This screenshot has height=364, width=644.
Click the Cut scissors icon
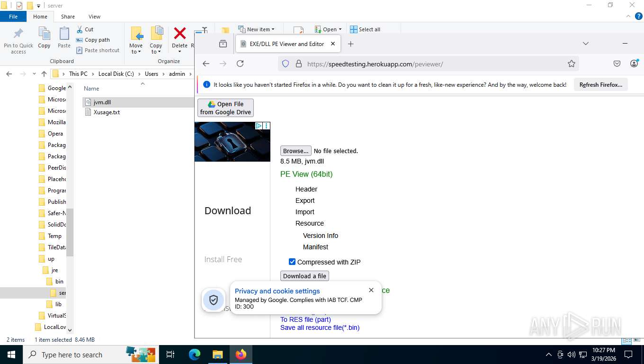point(80,29)
